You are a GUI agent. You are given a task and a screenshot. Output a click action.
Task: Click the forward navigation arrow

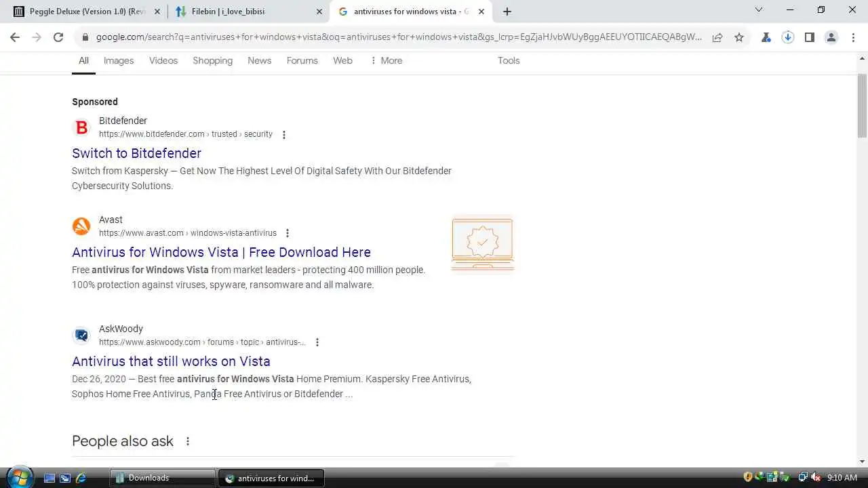pos(37,37)
